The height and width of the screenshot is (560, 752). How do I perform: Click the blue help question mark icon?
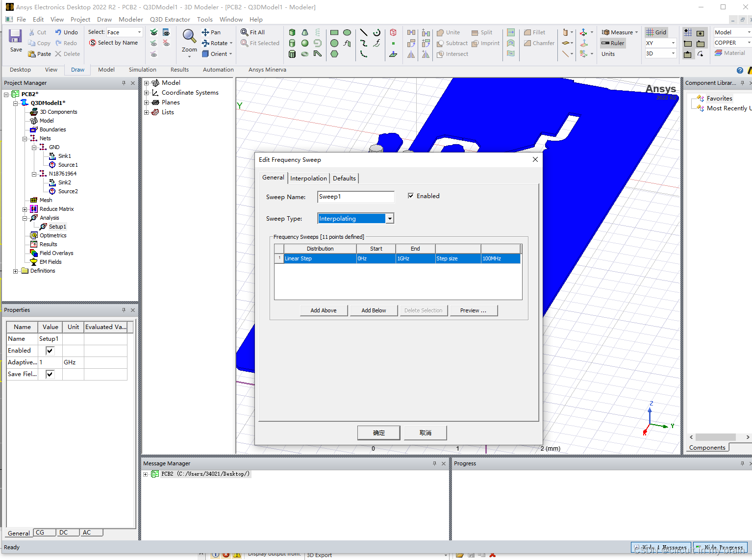pos(740,70)
